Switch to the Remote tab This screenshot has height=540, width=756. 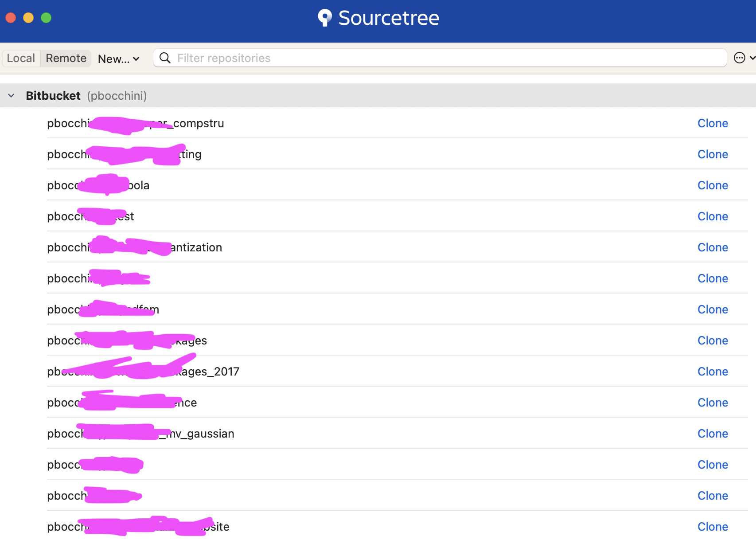tap(66, 58)
